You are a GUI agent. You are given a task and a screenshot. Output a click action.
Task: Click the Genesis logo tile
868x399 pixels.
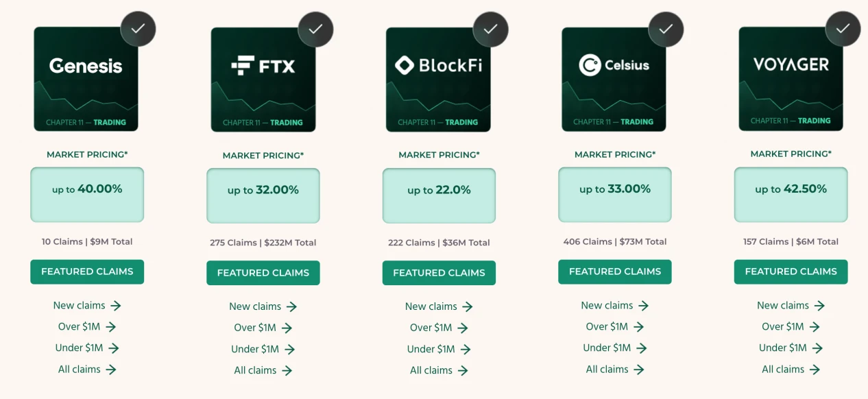[86, 78]
